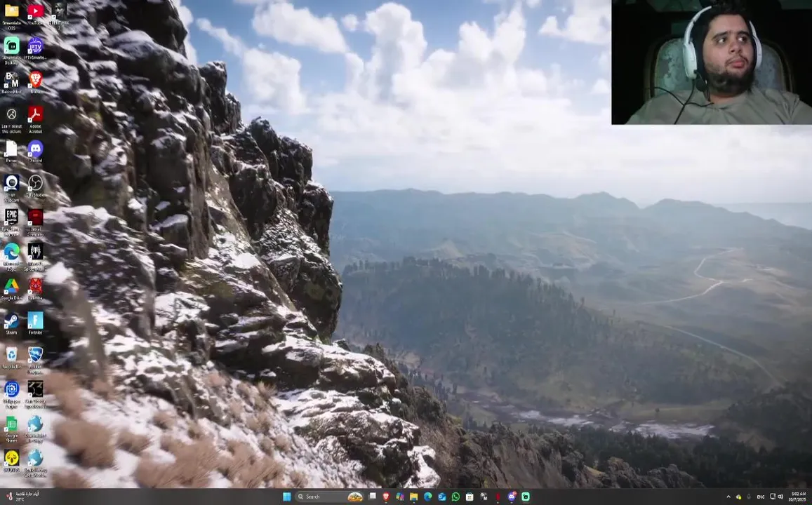Open Microsoft Edge from the desktop shortcut

point(11,257)
